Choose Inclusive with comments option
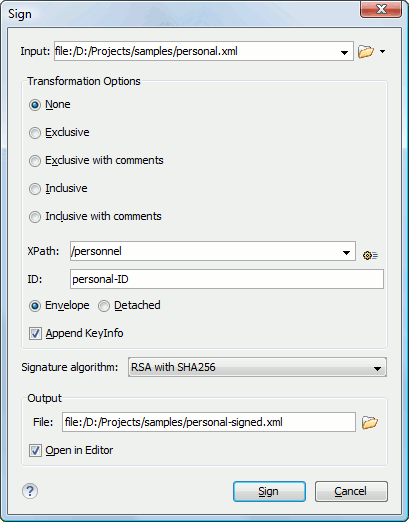The height and width of the screenshot is (522, 409). click(35, 217)
